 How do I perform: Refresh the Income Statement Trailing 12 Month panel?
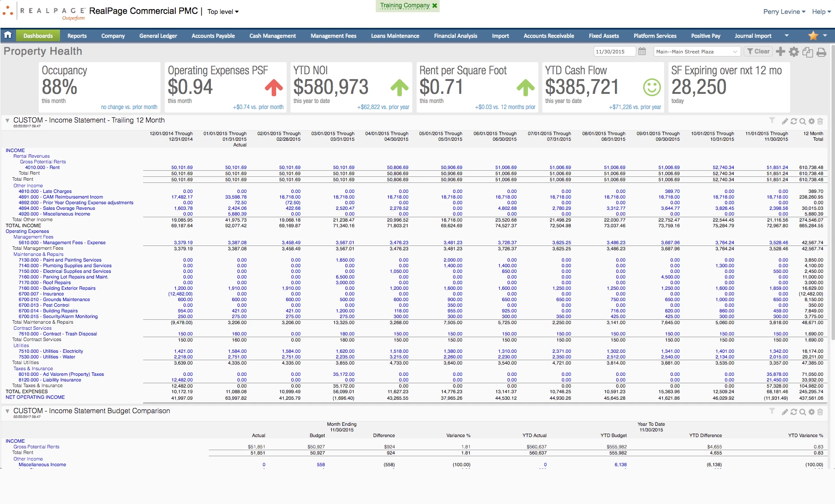pyautogui.click(x=794, y=122)
